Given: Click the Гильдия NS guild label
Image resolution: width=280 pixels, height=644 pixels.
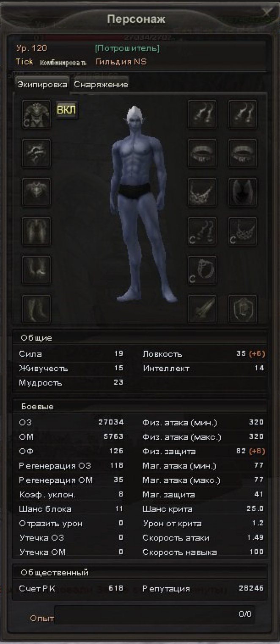Looking at the screenshot, I should click(x=121, y=61).
